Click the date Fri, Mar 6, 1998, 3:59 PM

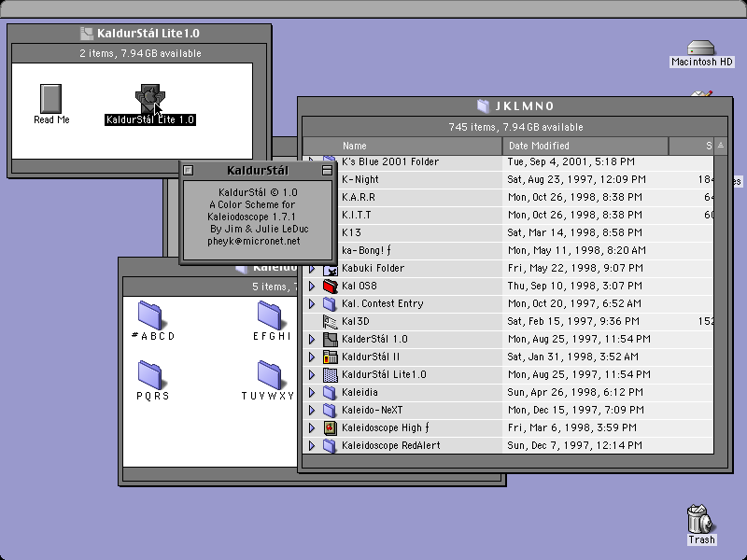point(572,428)
